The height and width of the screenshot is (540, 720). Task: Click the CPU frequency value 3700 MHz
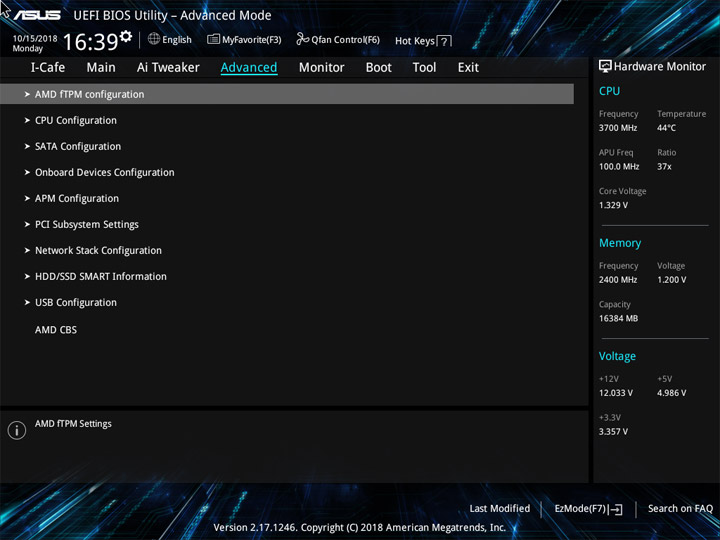coord(618,128)
